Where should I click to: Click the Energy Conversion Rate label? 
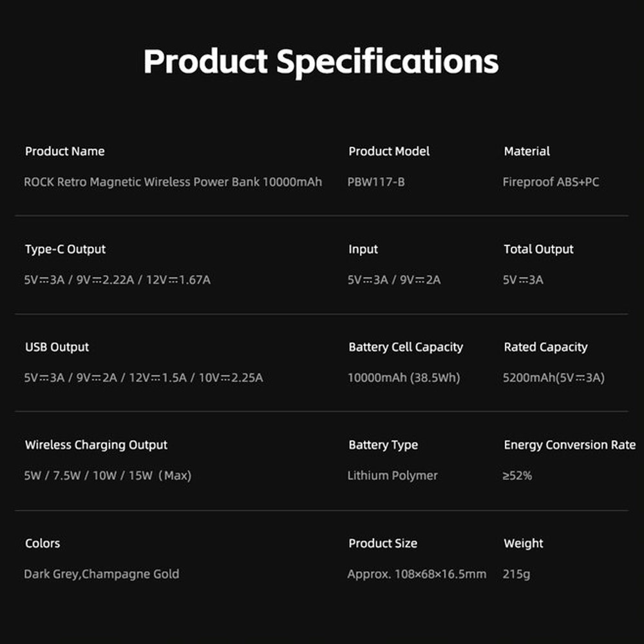[569, 445]
